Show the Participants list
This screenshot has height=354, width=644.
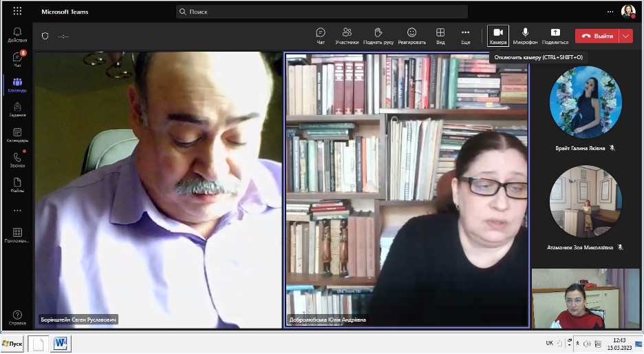coord(347,35)
